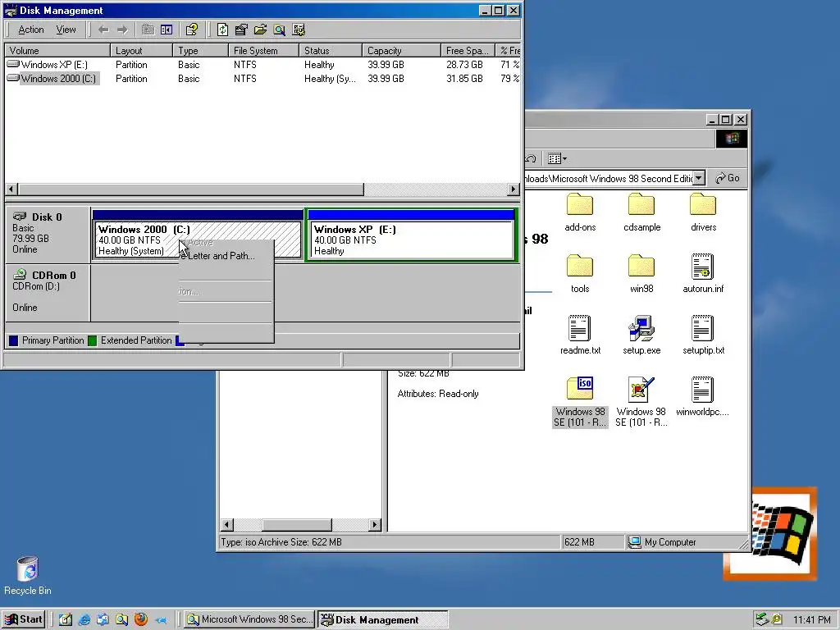This screenshot has height=630, width=840.
Task: Select the setup.exe file
Action: pos(641,336)
